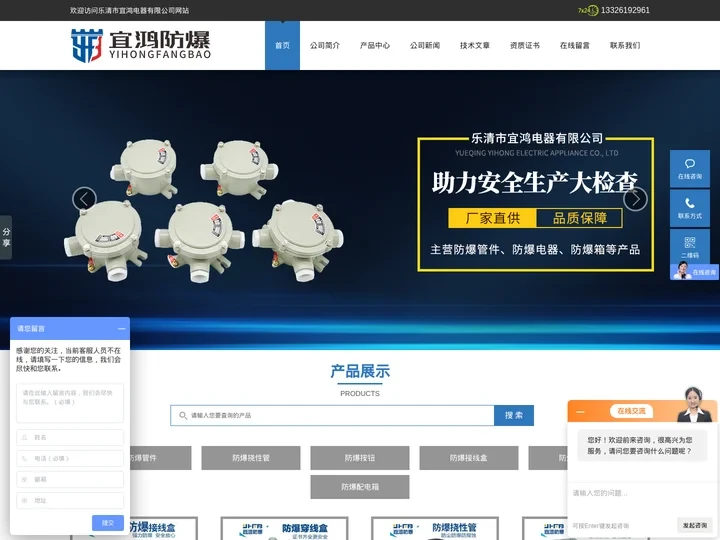Go to the 首页 home tab
Viewport: 720px width, 540px height.
282,45
